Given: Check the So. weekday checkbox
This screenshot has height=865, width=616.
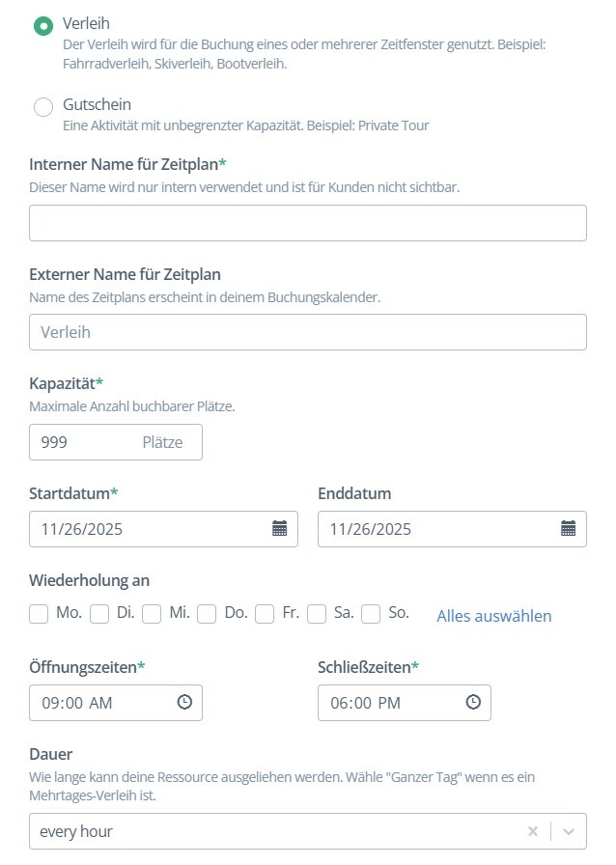Looking at the screenshot, I should point(372,614).
